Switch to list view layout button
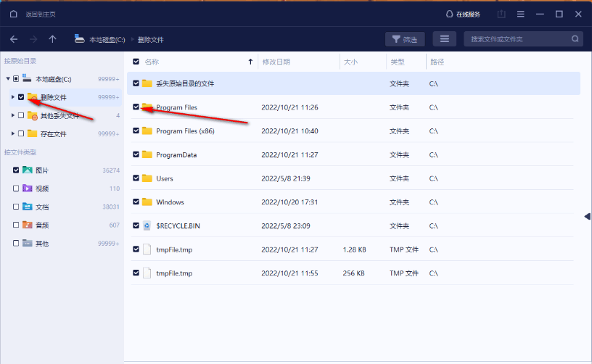 tap(445, 39)
